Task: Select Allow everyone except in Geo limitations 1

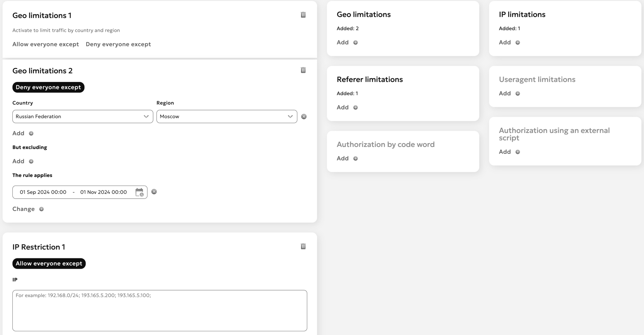Action: (x=46, y=44)
